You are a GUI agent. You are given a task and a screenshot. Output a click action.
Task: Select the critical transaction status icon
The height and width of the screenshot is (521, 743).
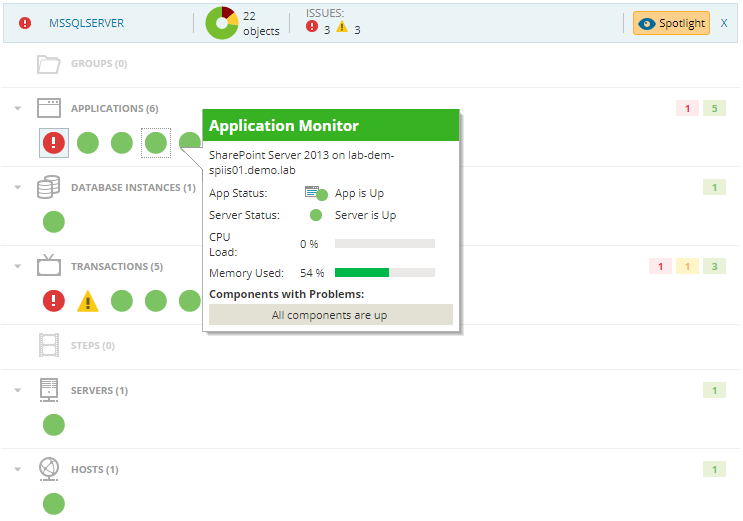click(54, 301)
